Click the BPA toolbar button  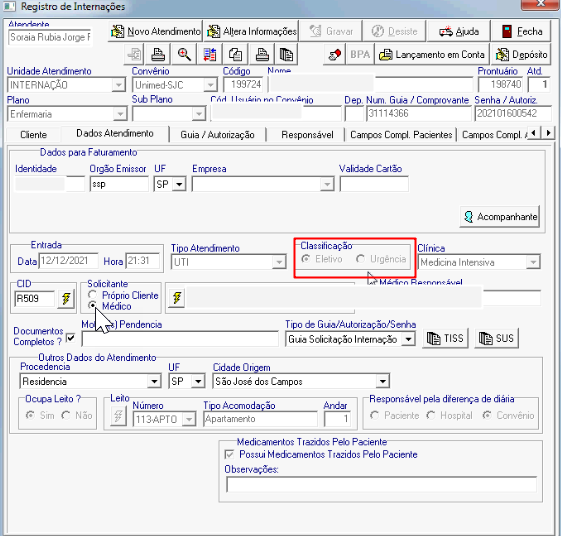click(360, 54)
